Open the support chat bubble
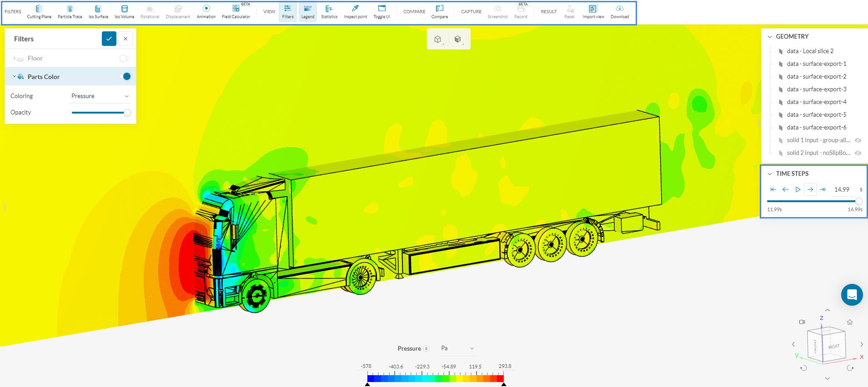868x387 pixels. tap(852, 295)
